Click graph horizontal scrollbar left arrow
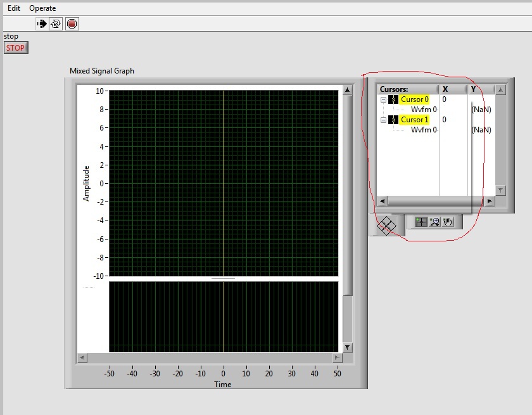Screen dimensions: 532x415 [x=82, y=357]
